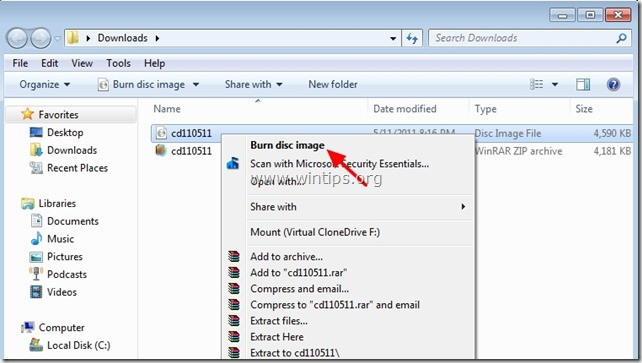The width and height of the screenshot is (642, 363).
Task: Click the Pictures library icon
Action: (x=36, y=257)
